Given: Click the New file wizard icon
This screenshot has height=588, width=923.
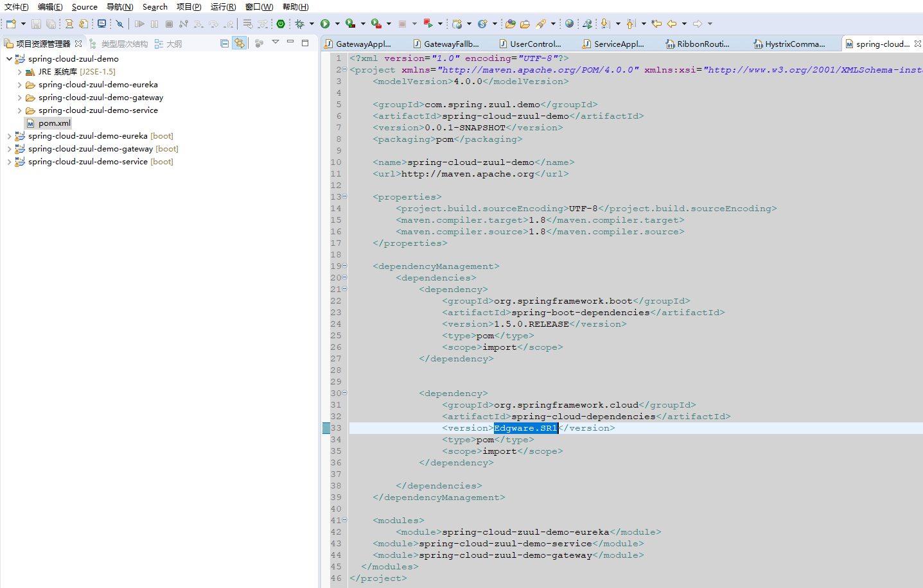Looking at the screenshot, I should click(x=11, y=24).
